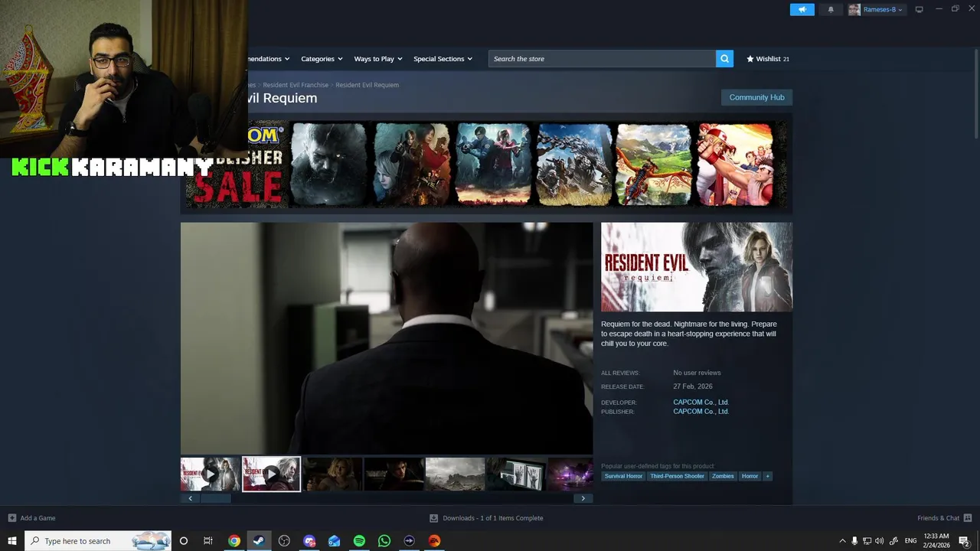Click the plus to add more tags
980x551 pixels.
point(767,476)
